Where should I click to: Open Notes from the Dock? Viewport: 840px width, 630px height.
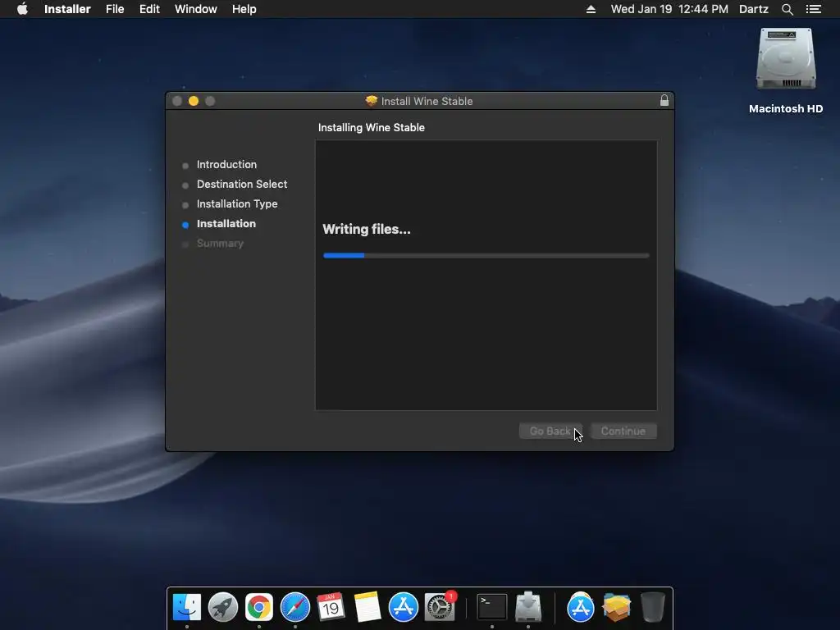367,608
